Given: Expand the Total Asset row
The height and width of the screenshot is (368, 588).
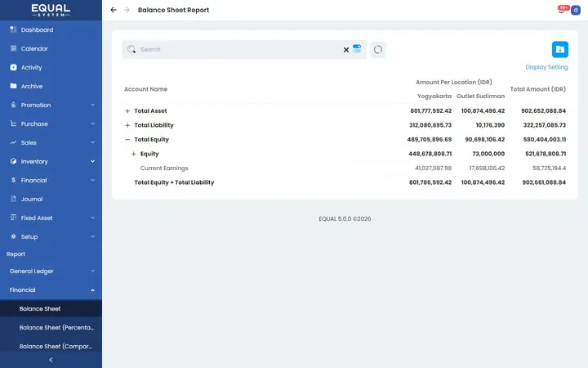Looking at the screenshot, I should coord(127,110).
